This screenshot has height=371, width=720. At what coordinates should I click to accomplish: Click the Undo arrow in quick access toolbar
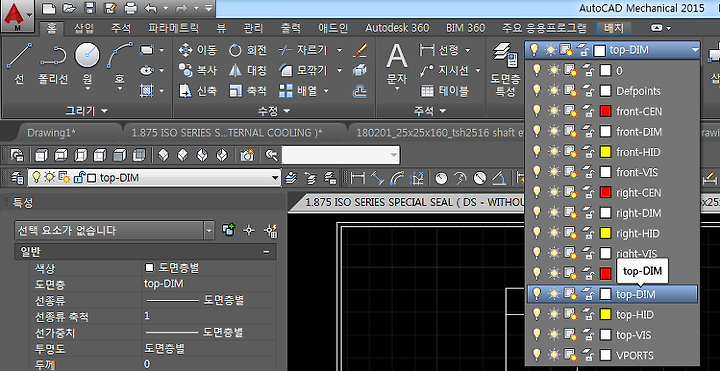[x=150, y=8]
